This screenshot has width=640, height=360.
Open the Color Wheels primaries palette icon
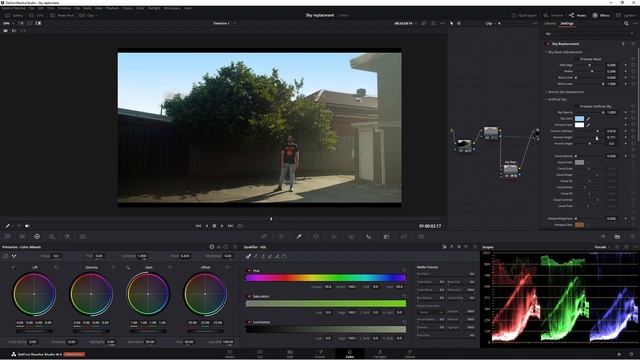click(37, 236)
